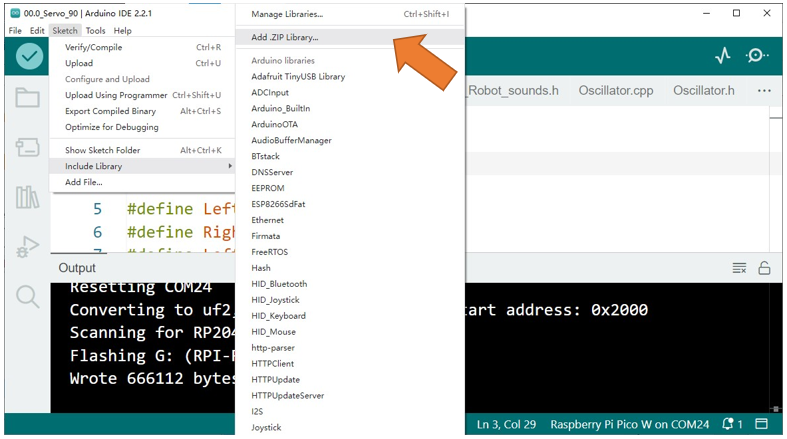This screenshot has height=439, width=787.
Task: Open the notifications bell in status bar
Action: [732, 424]
